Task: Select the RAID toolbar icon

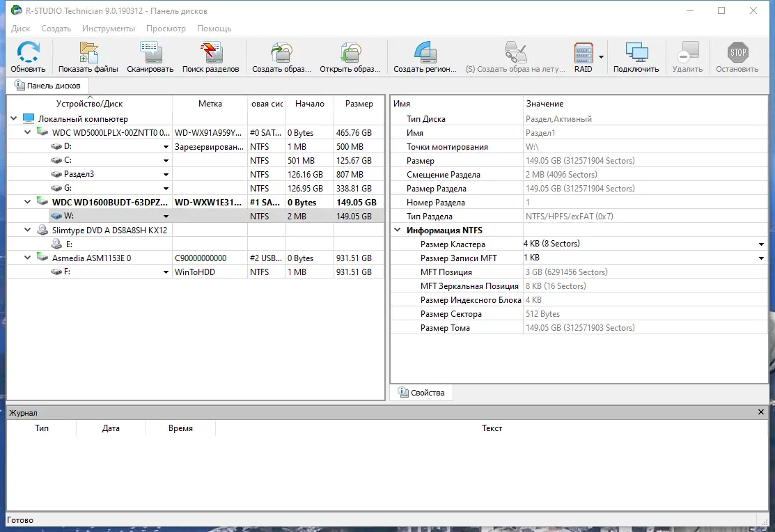Action: coord(583,56)
